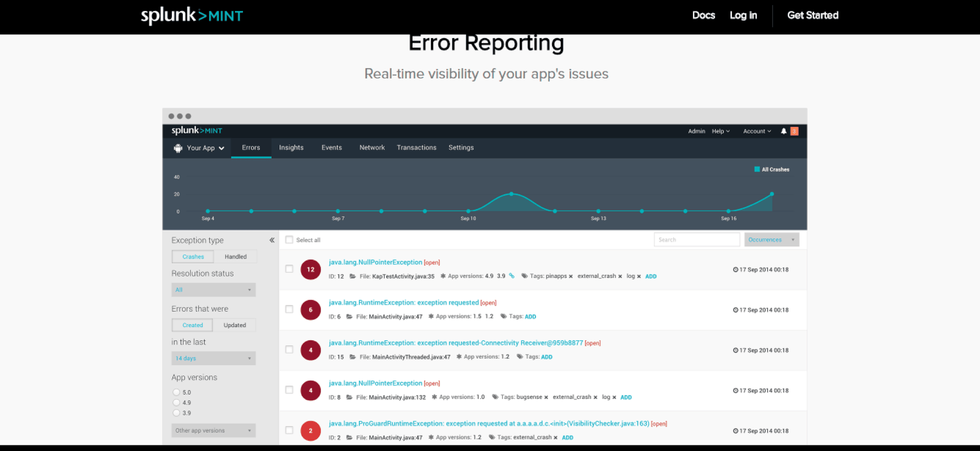Select app version 4.9 radio button
980x451 pixels.
(176, 403)
